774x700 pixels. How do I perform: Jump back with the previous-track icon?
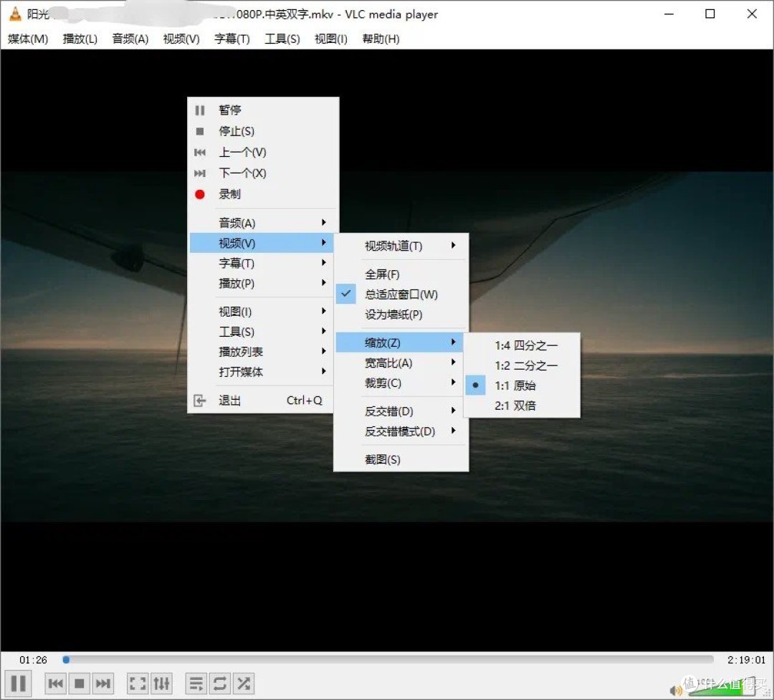[x=55, y=683]
